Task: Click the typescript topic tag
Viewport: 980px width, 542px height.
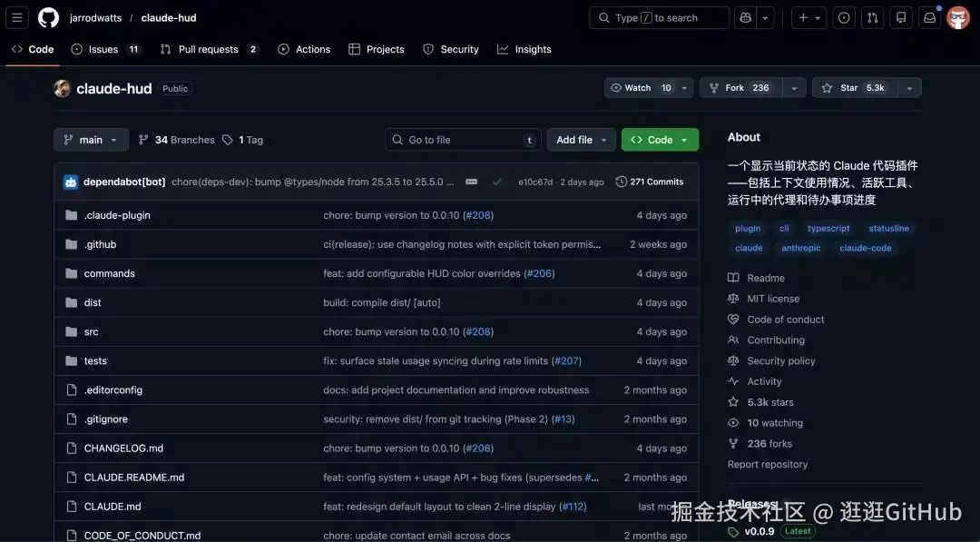Action: [x=828, y=228]
